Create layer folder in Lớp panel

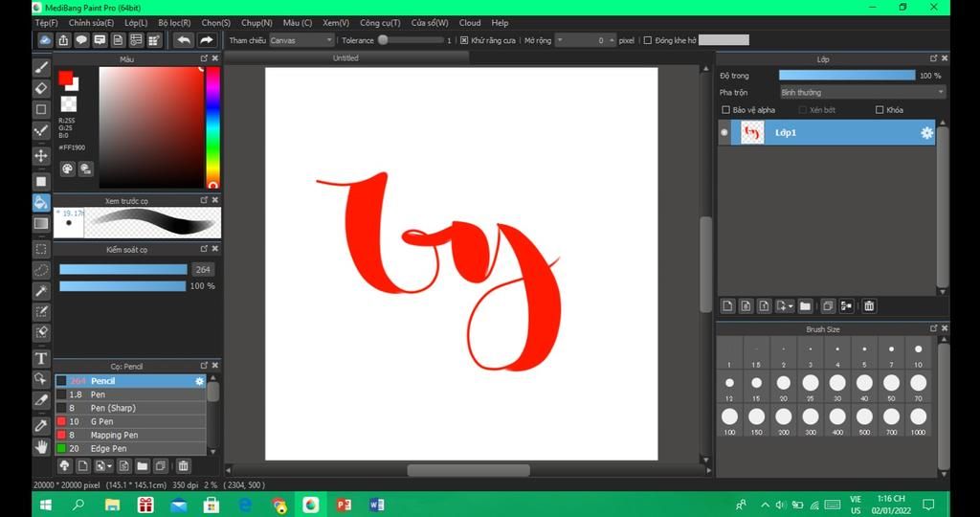point(805,306)
